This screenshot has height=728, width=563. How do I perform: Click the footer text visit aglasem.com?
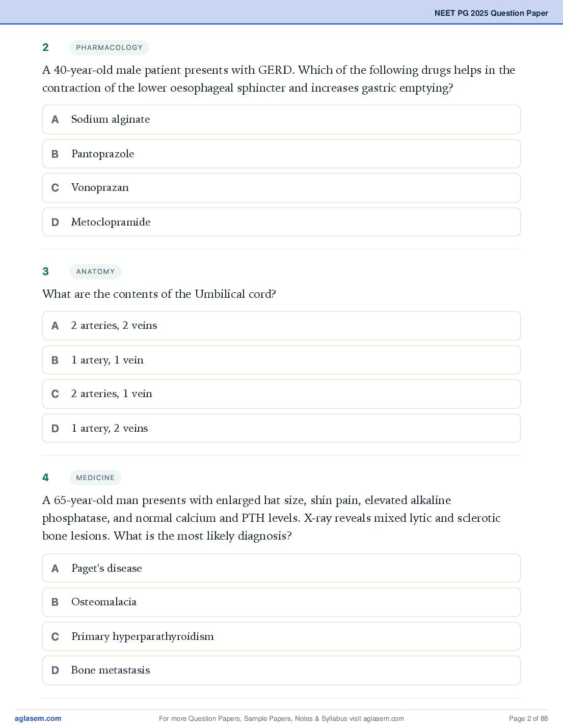[x=375, y=718]
